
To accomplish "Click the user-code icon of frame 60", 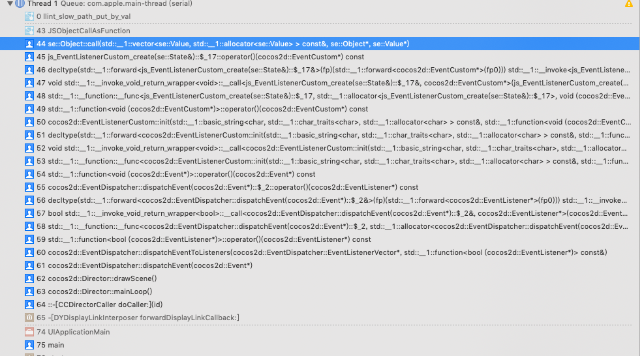I will (29, 253).
